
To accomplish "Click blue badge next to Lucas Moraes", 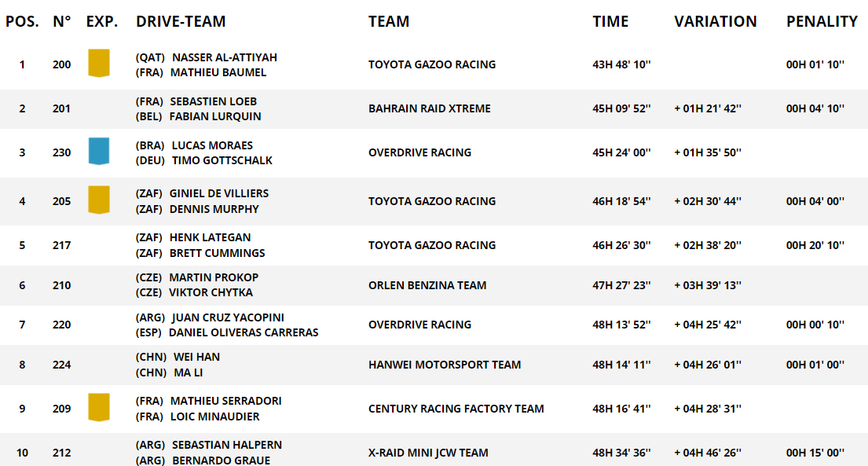I will click(99, 151).
